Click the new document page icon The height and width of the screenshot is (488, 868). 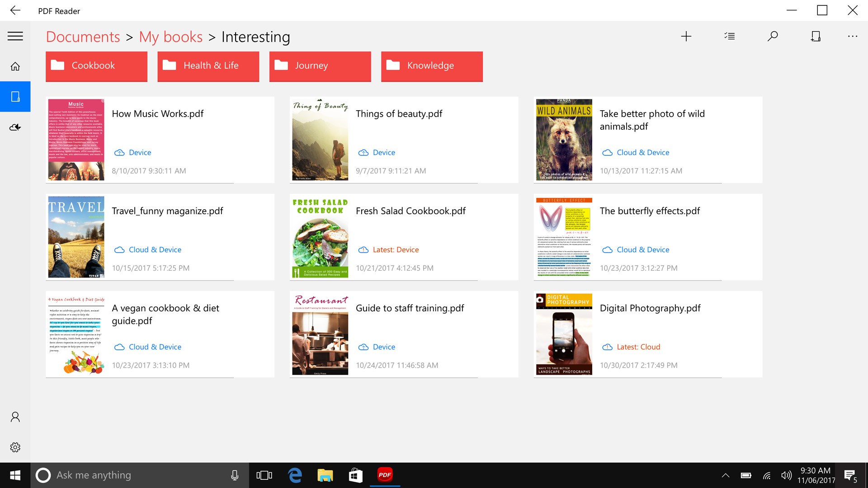tap(816, 36)
